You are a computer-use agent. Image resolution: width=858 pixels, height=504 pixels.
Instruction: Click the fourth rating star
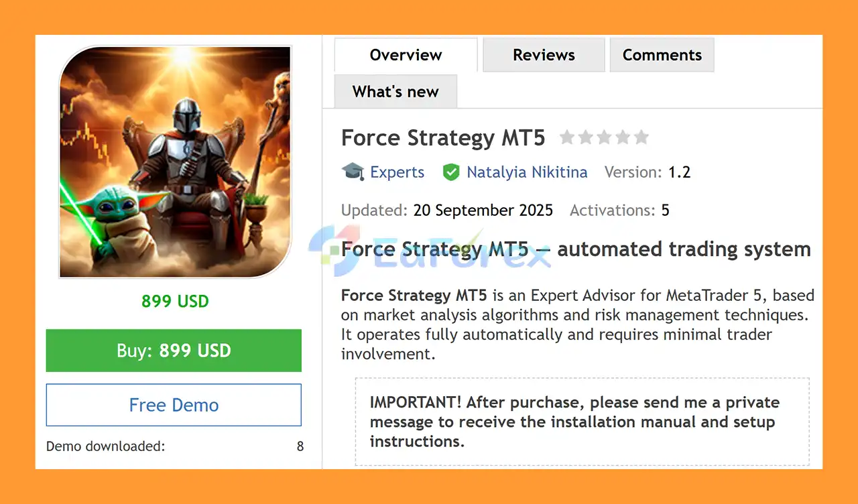click(x=623, y=137)
